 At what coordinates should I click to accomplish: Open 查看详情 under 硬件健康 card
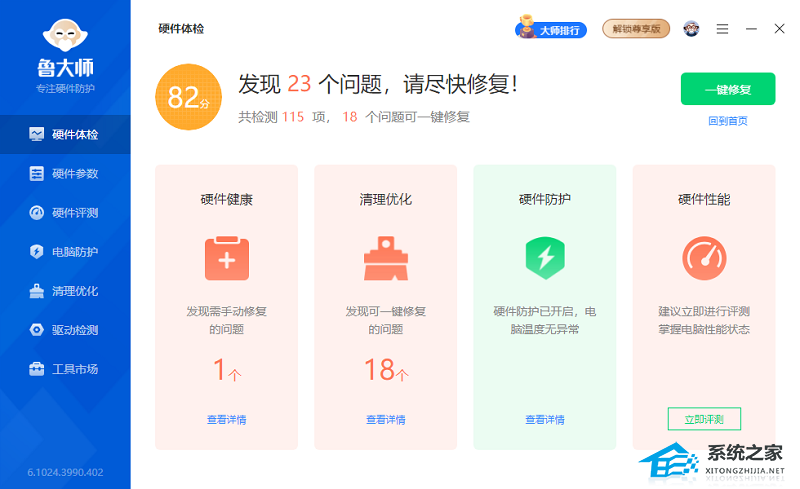point(227,420)
